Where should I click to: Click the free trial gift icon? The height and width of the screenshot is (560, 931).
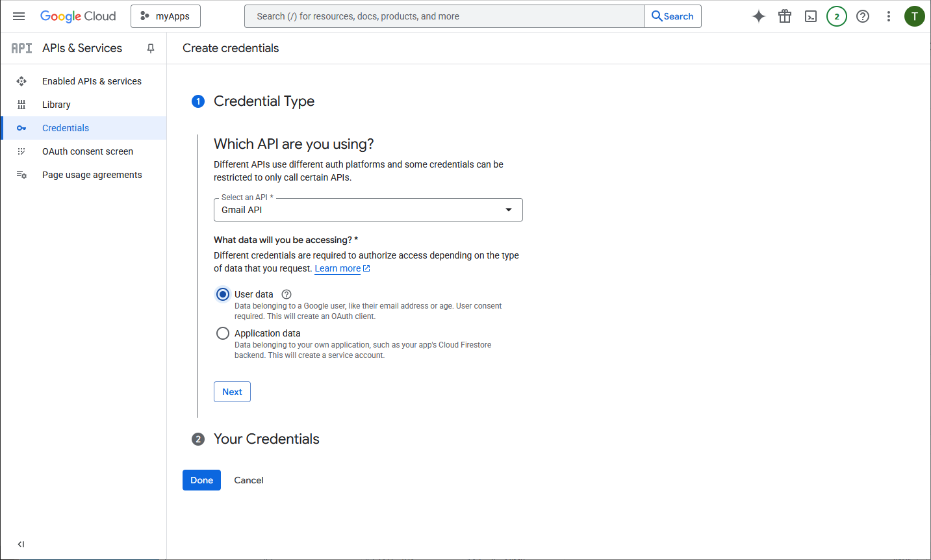coord(785,16)
